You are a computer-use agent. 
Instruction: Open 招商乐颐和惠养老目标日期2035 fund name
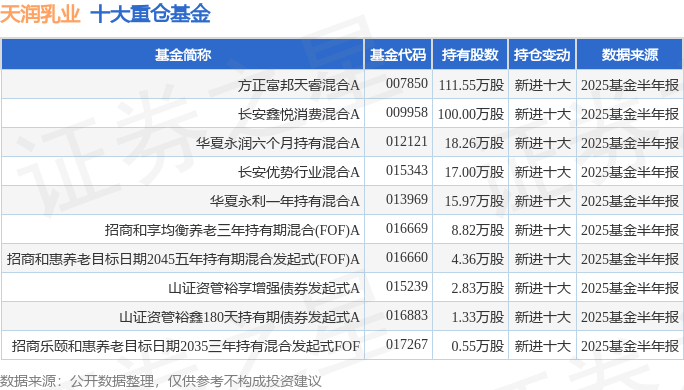(x=186, y=346)
